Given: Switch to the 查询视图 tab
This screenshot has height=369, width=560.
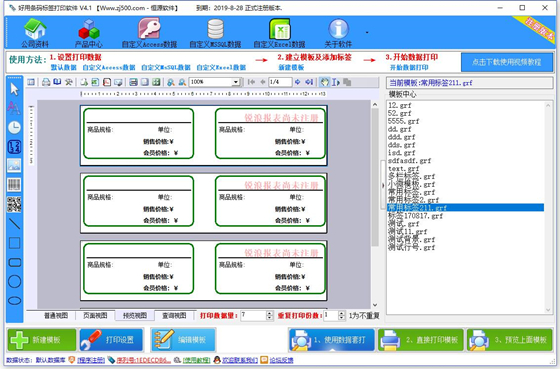Looking at the screenshot, I should [x=174, y=315].
